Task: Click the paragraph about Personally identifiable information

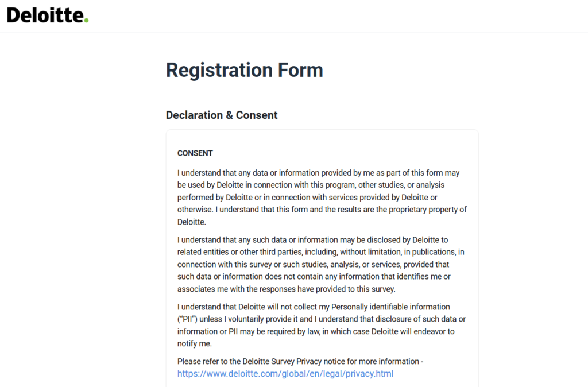Action: click(321, 325)
